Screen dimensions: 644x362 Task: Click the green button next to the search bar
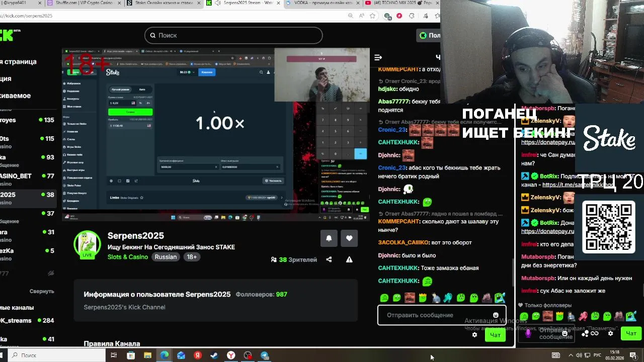tap(428, 35)
